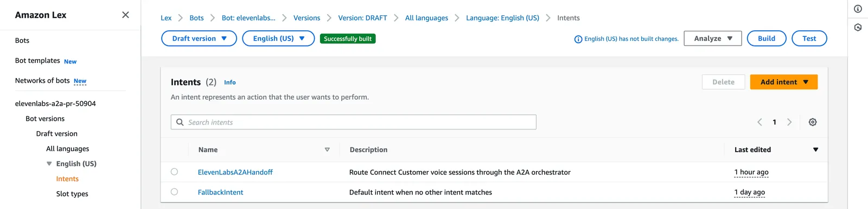Open Add intent dropdown
Image resolution: width=868 pixels, height=209 pixels.
point(784,82)
